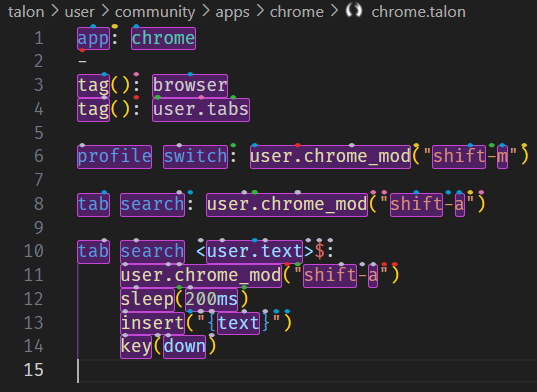This screenshot has width=537, height=392.
Task: Click the word "browser" on line 3
Action: click(190, 86)
